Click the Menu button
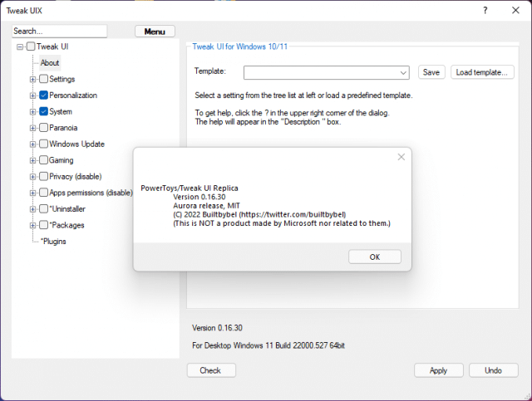532x401 pixels. coord(155,32)
